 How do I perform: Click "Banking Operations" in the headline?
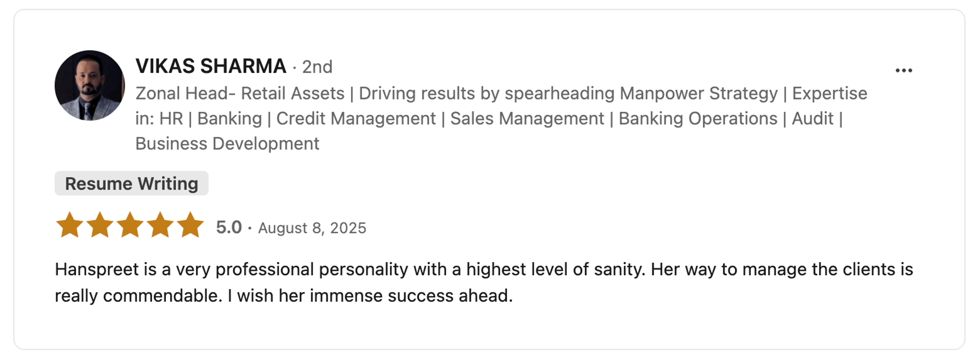[x=698, y=118]
